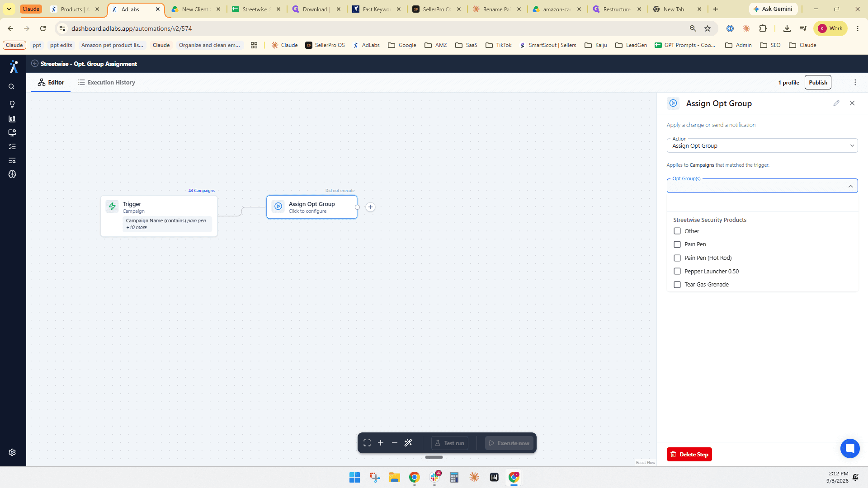The width and height of the screenshot is (868, 488).
Task: Check the Pepper Launcher 0.50 option
Action: click(x=677, y=271)
